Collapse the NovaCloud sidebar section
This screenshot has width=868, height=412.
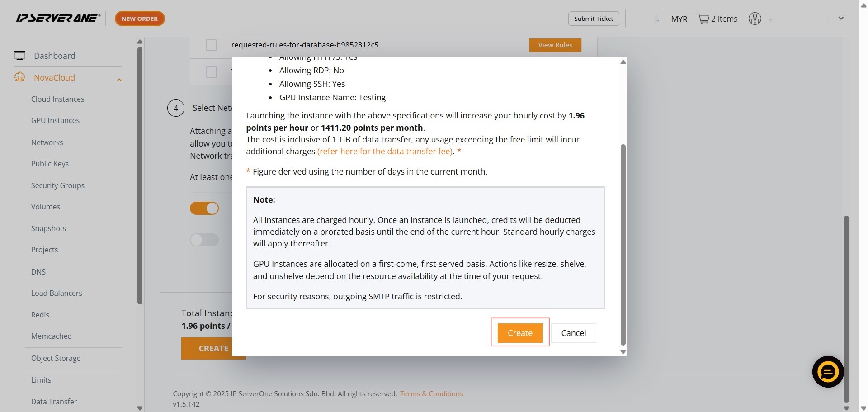click(x=119, y=80)
